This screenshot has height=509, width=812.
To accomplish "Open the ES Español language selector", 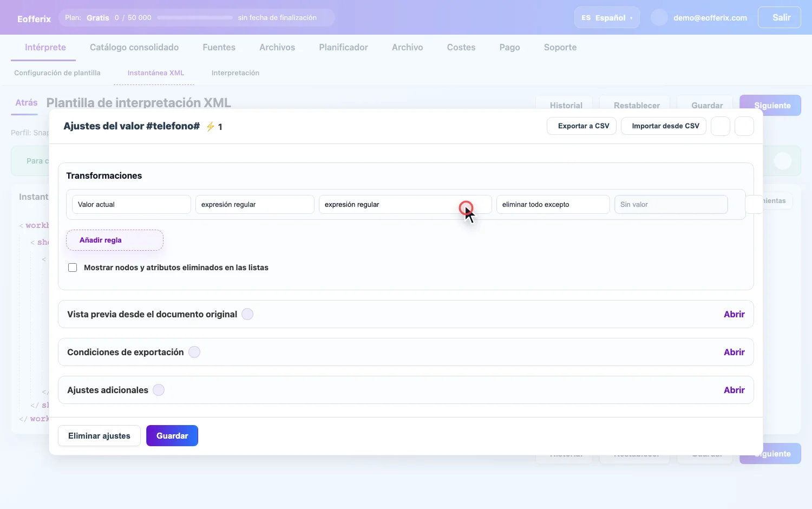I will (607, 17).
